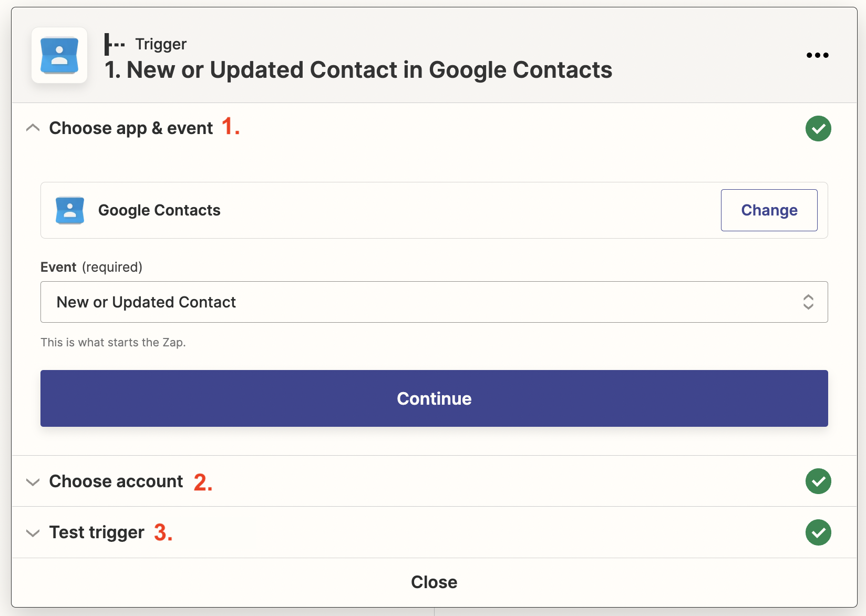The width and height of the screenshot is (866, 616).
Task: Expand the Choose account section
Action: 33,482
